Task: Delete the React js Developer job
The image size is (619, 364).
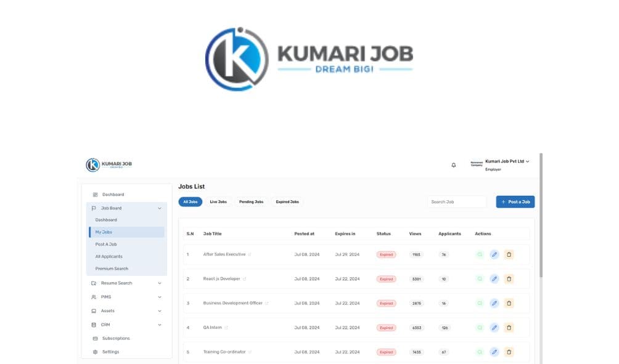Action: click(x=509, y=279)
